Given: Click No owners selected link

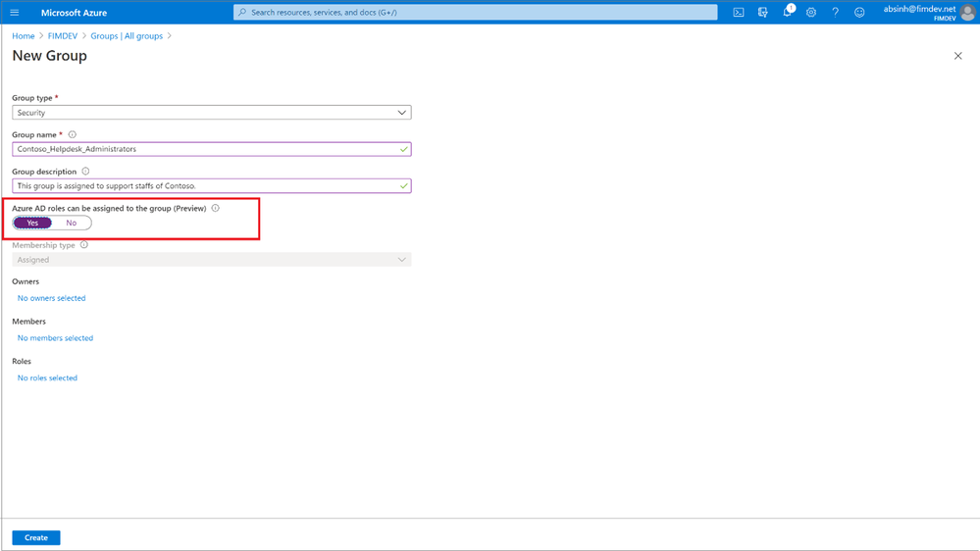Looking at the screenshot, I should point(51,298).
